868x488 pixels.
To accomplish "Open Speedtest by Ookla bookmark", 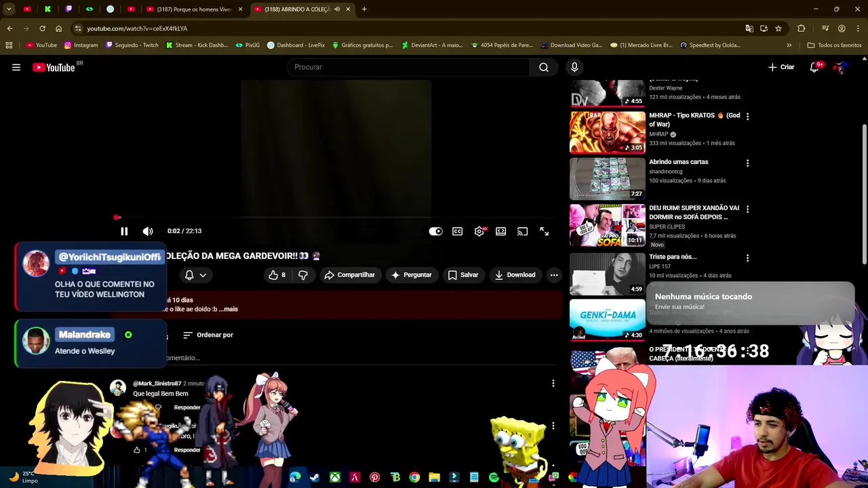I will pyautogui.click(x=710, y=45).
